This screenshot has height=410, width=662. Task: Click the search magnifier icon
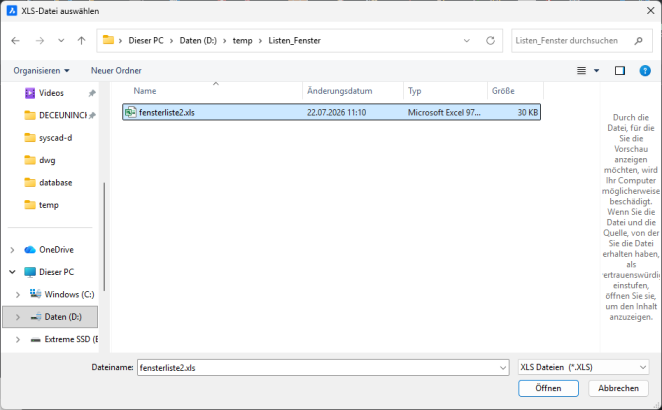pyautogui.click(x=638, y=41)
